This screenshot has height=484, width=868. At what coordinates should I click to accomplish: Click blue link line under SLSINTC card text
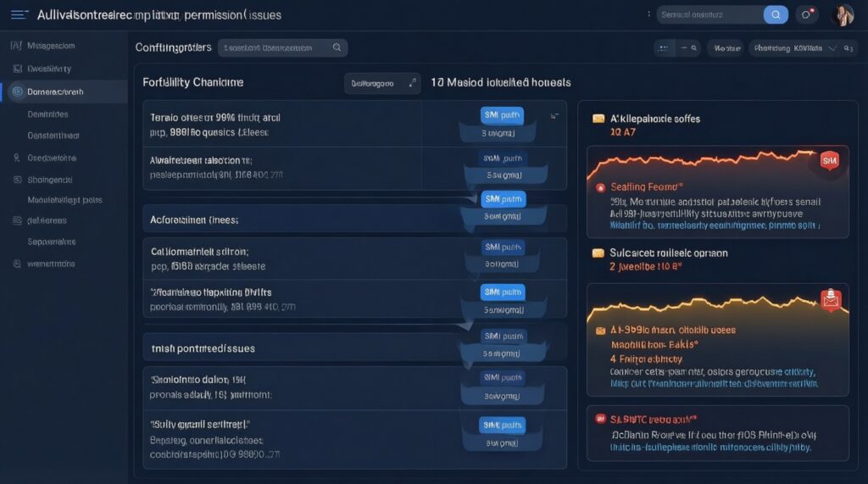tap(710, 448)
